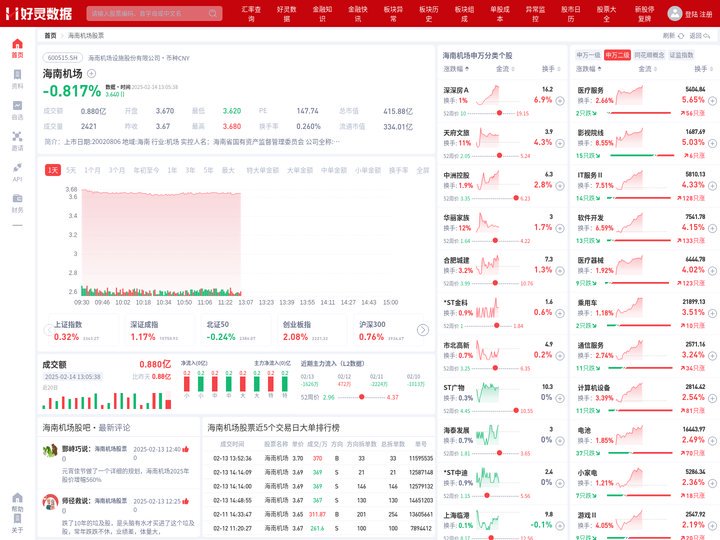This screenshot has width=720, height=540.
Task: Select the 5天 chart range
Action: tap(71, 170)
